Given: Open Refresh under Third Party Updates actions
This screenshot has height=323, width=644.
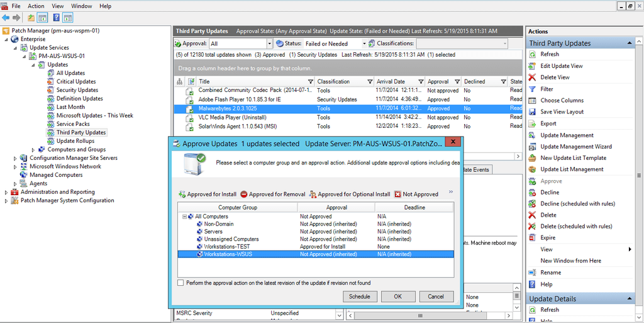Looking at the screenshot, I should click(x=550, y=54).
